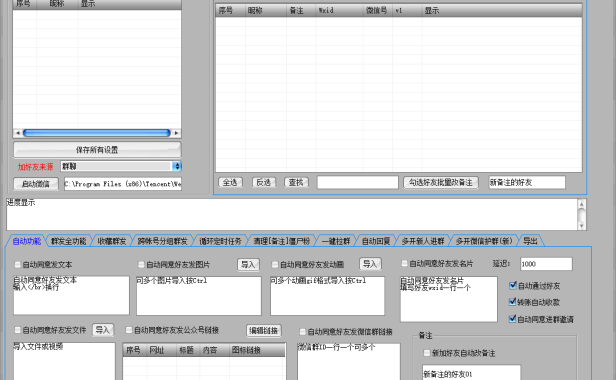Click the 新备注的好友01 field
The height and width of the screenshot is (380, 616).
[x=471, y=373]
